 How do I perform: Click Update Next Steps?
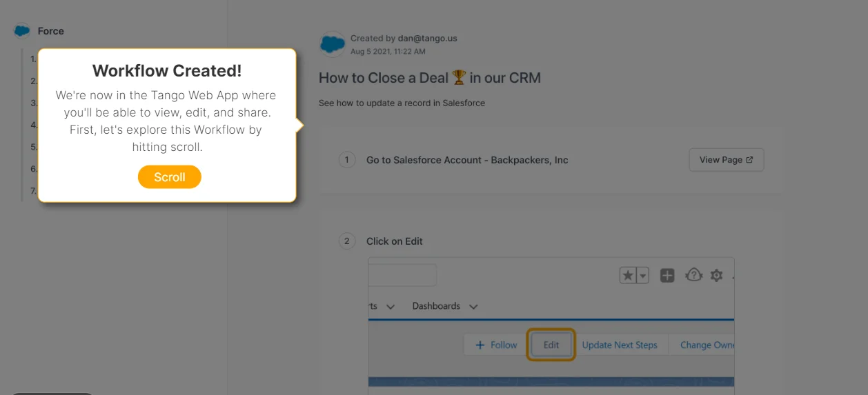(620, 345)
